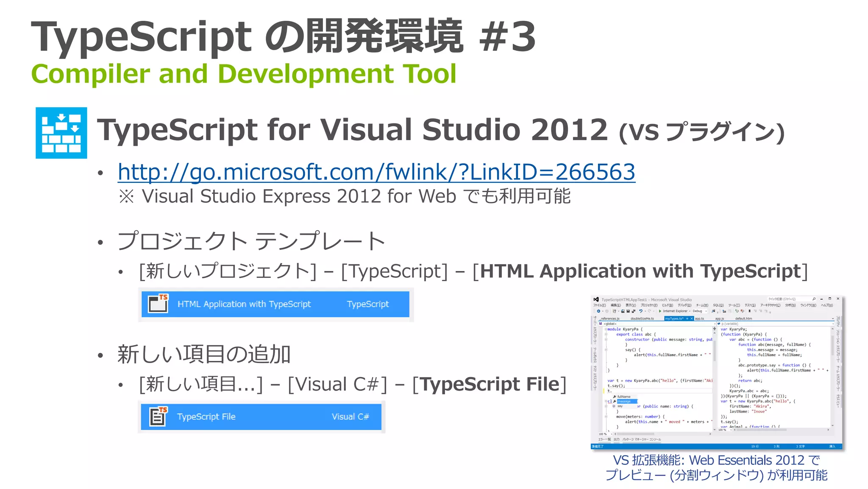Click the Navigate Backward toolbar icon
The image size is (868, 489).
tap(598, 311)
